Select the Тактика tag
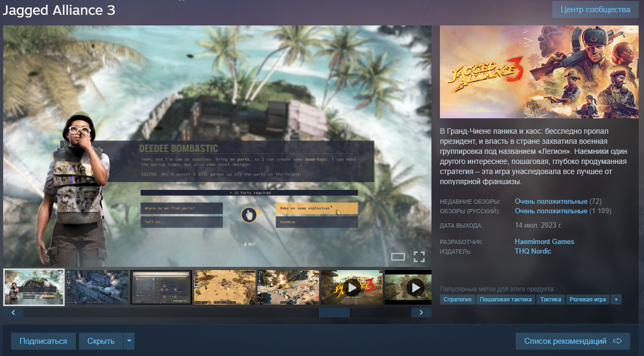This screenshot has width=644, height=356. pos(551,300)
